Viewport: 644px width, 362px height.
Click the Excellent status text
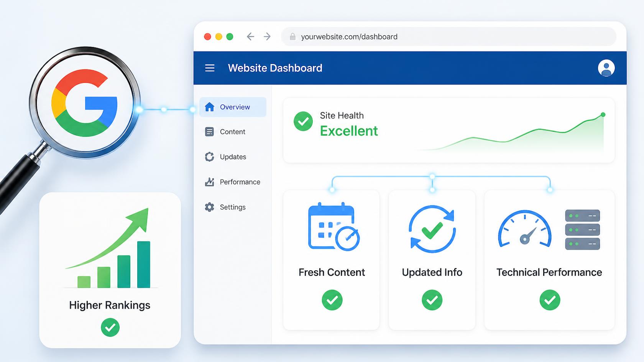click(349, 131)
